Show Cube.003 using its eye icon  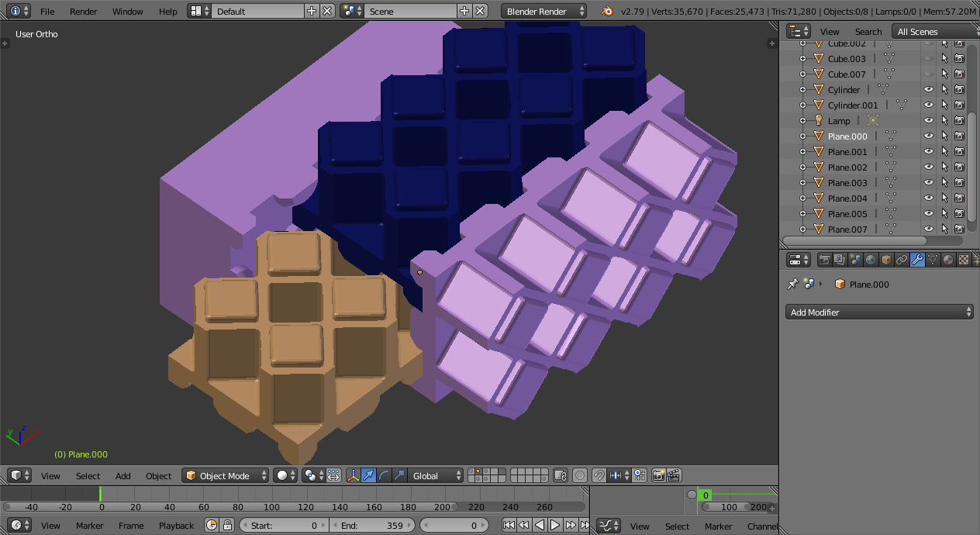929,58
